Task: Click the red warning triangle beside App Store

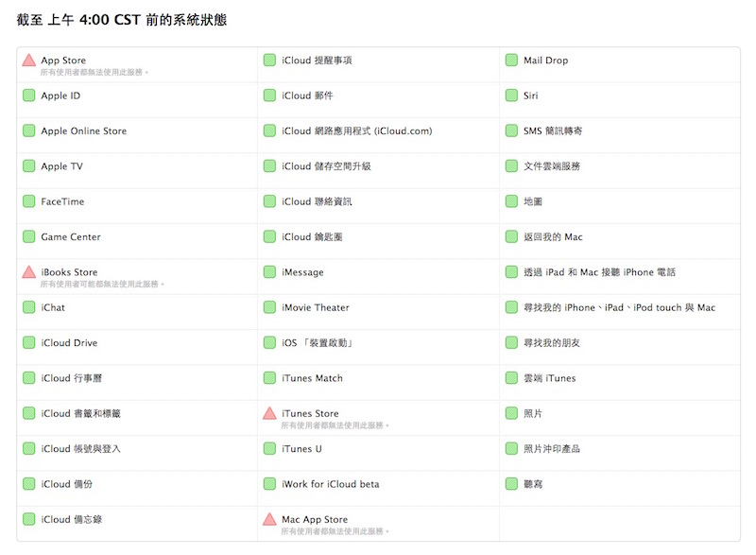Action: [x=29, y=61]
